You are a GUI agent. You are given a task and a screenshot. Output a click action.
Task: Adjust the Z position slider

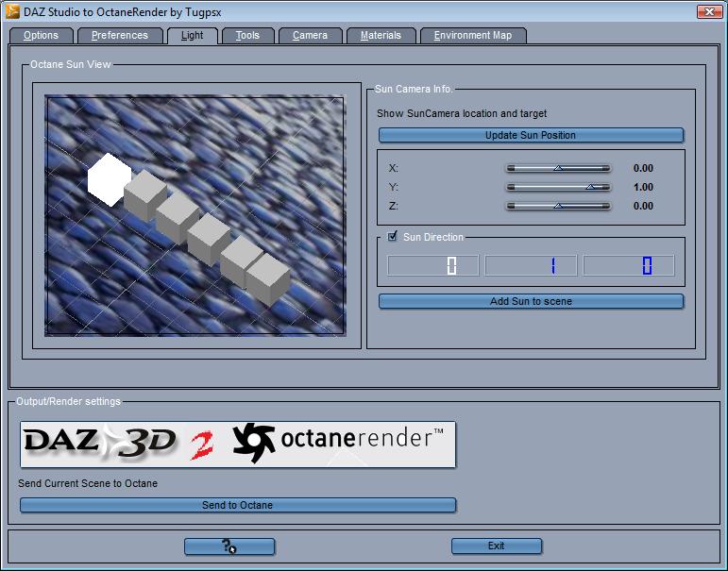point(558,206)
